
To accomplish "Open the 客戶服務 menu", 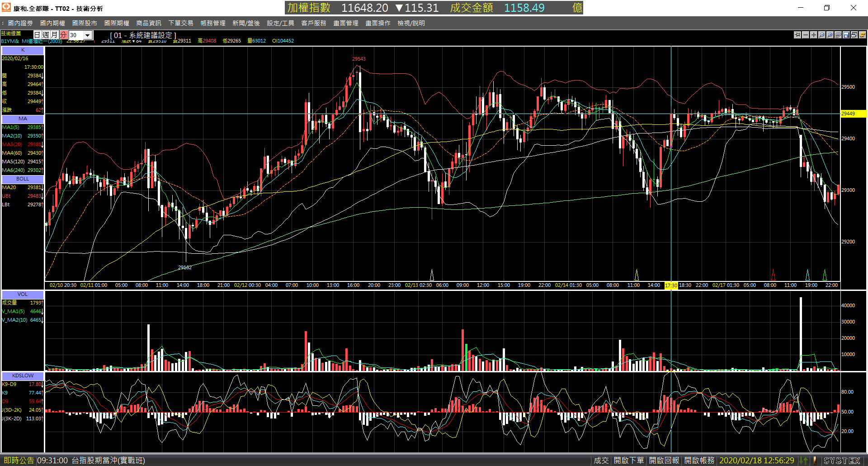I will point(314,23).
